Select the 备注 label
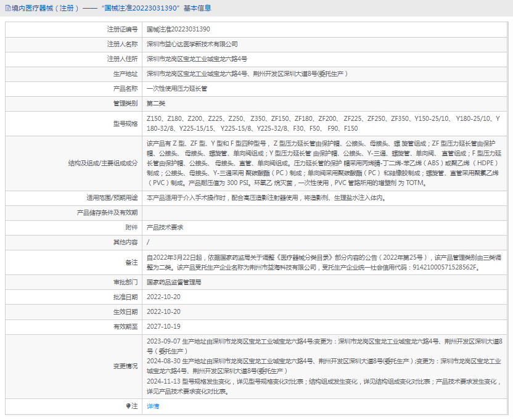This screenshot has height=420, width=513. [x=131, y=263]
